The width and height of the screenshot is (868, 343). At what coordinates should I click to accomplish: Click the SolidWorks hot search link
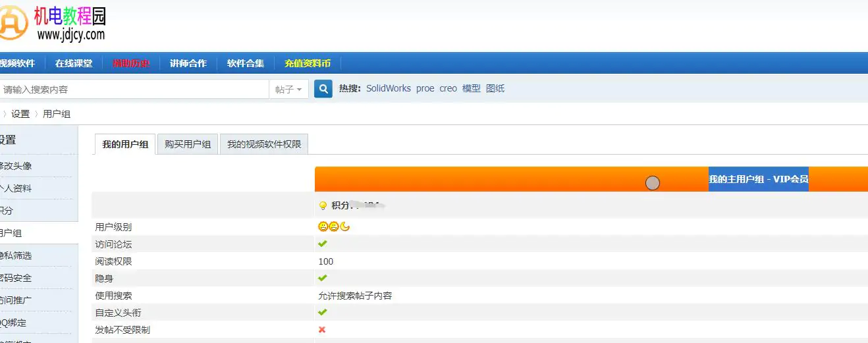[389, 88]
